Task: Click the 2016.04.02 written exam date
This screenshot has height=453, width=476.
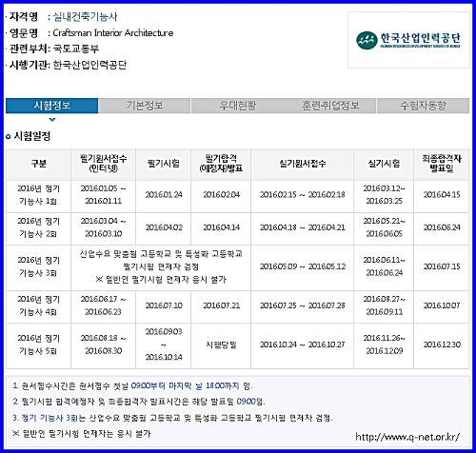Action: pyautogui.click(x=164, y=227)
